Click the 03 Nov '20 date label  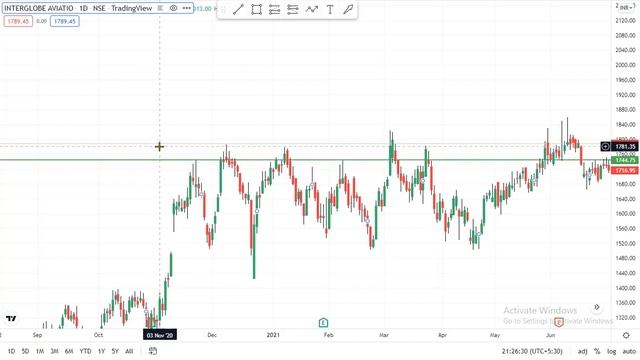(x=160, y=336)
